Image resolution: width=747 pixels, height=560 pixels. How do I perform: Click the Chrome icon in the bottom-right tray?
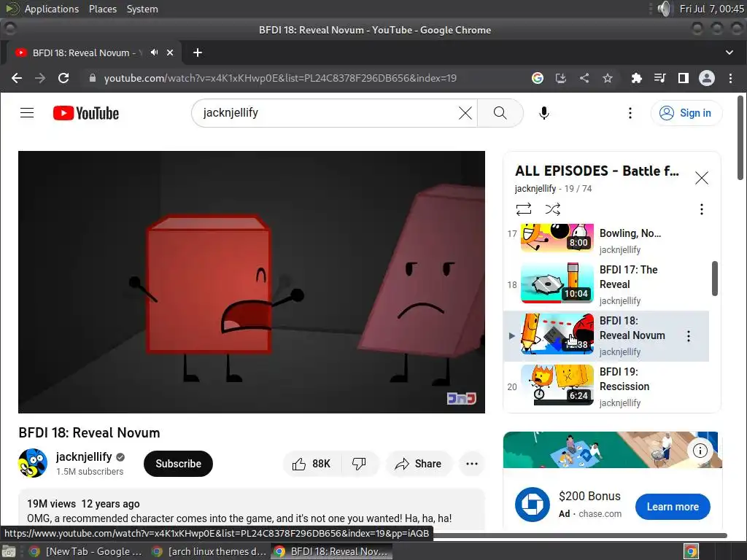pos(691,551)
